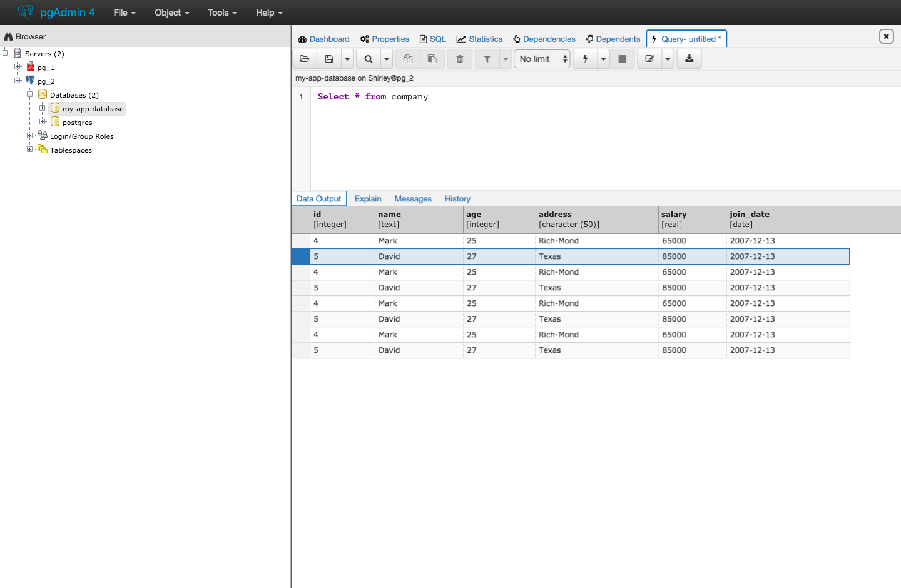Switch to the Messages tab

click(x=413, y=199)
